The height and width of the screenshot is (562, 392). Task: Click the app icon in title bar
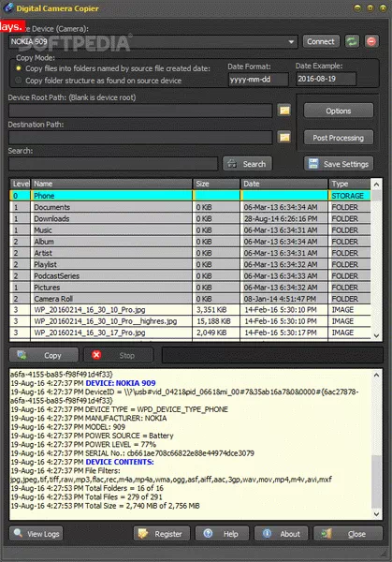tap(8, 7)
